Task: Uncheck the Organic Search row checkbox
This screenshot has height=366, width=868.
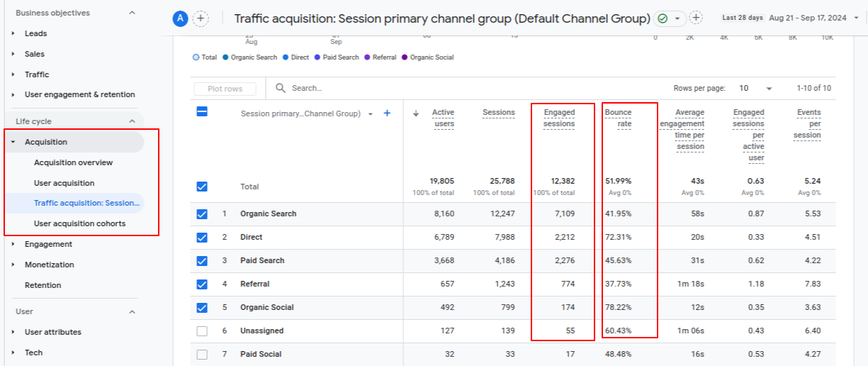Action: coord(202,213)
